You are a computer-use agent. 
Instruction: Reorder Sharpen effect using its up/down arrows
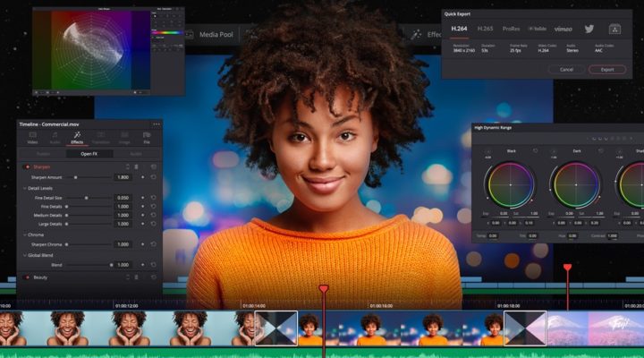pos(127,166)
